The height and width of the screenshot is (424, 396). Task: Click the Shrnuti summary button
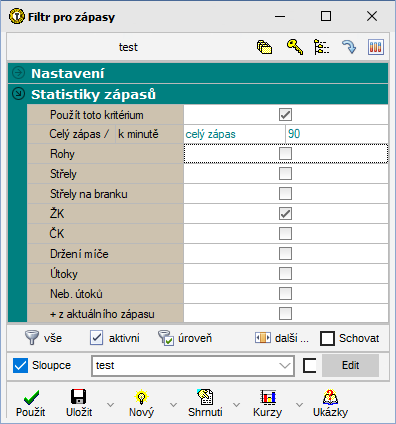tap(205, 403)
